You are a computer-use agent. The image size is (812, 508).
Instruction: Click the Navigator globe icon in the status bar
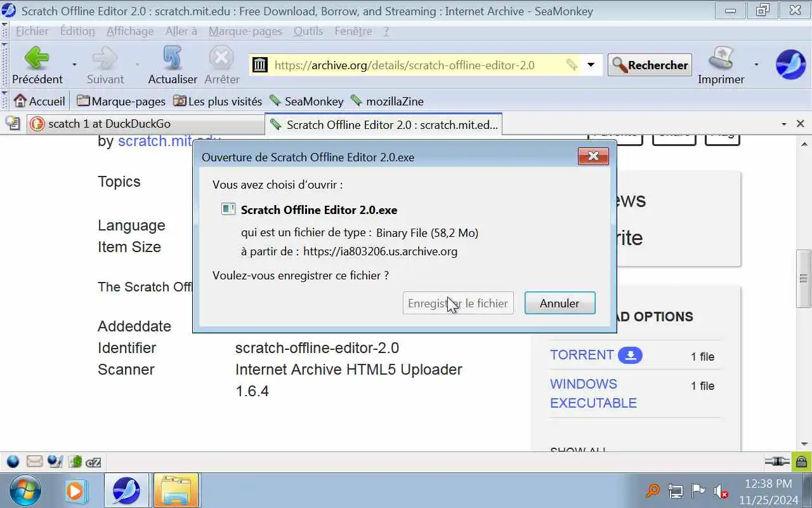click(13, 462)
